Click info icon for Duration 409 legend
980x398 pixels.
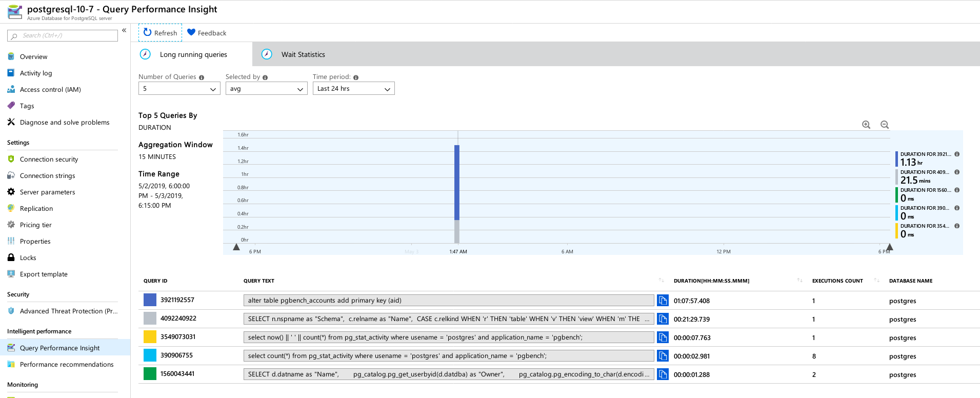tap(957, 172)
